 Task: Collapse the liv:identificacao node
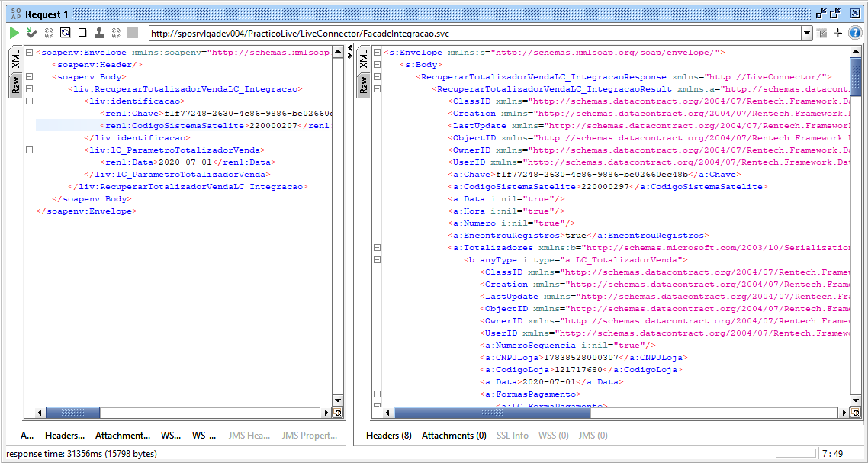pos(29,101)
